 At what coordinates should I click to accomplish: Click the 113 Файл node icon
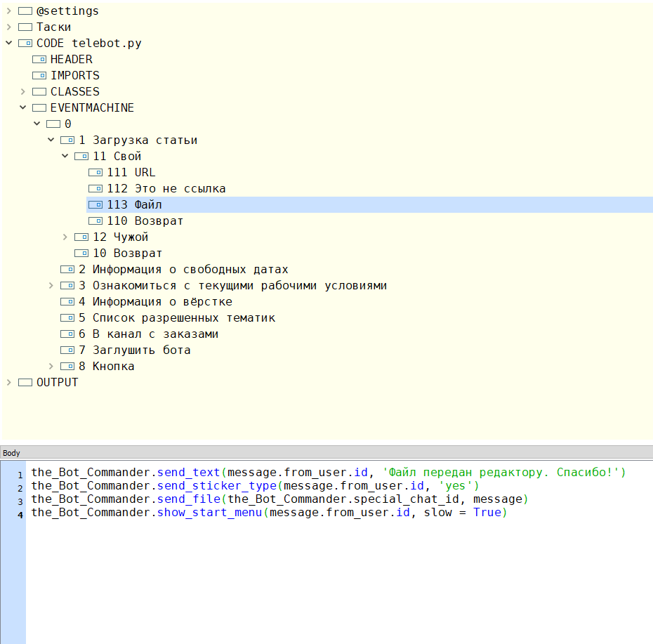click(x=95, y=204)
